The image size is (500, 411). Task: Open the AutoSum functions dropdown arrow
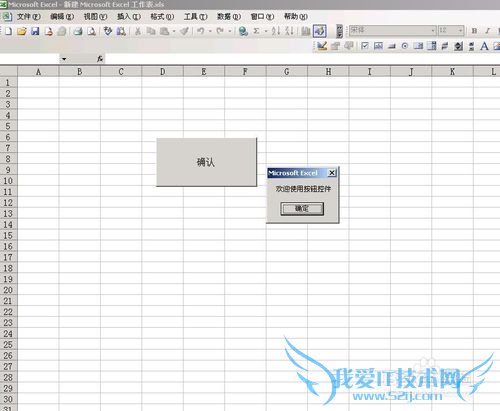[x=266, y=31]
